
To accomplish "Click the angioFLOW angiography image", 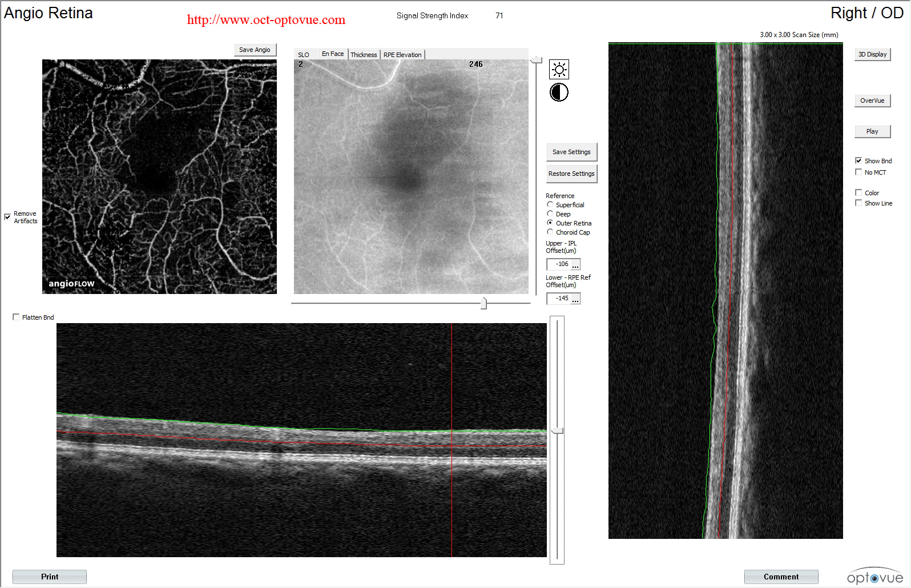I will tap(159, 177).
